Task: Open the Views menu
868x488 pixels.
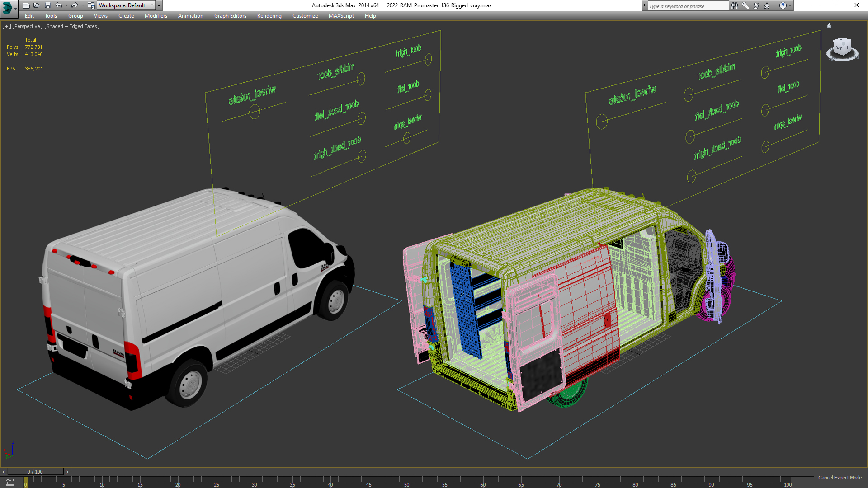Action: 101,16
